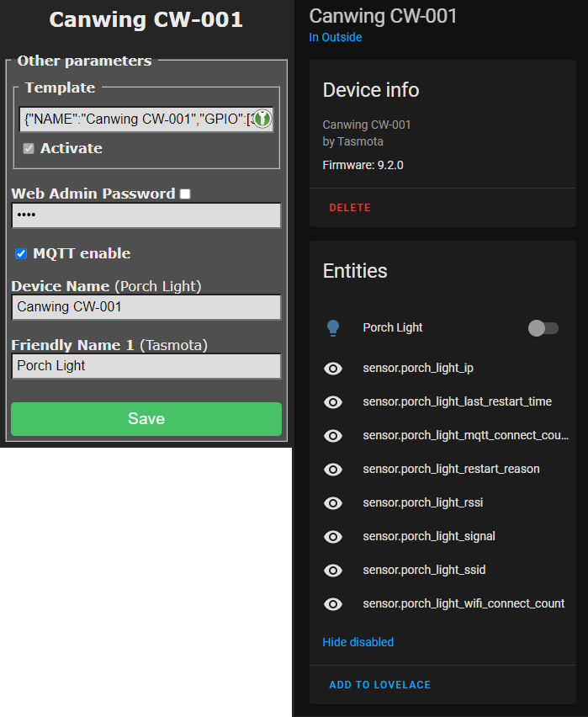Click the lightbulb icon beside Porch Light
Screen dimensions: 588x717
point(333,328)
